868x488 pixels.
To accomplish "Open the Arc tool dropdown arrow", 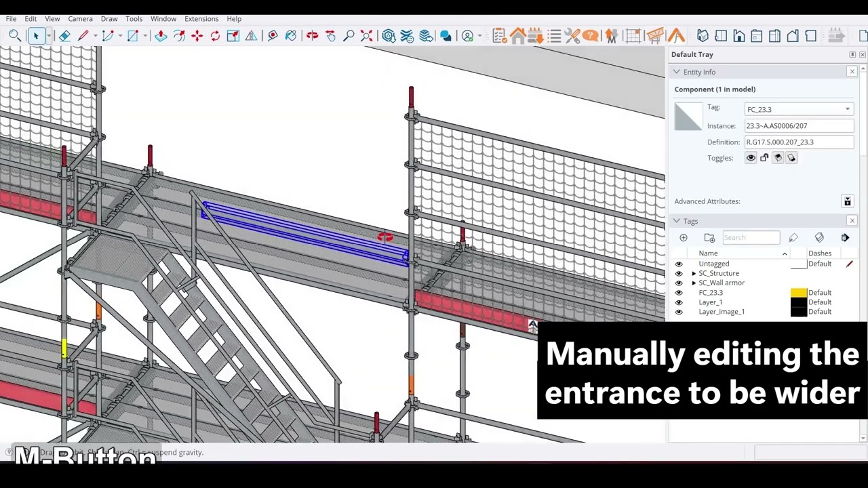I will click(x=120, y=36).
